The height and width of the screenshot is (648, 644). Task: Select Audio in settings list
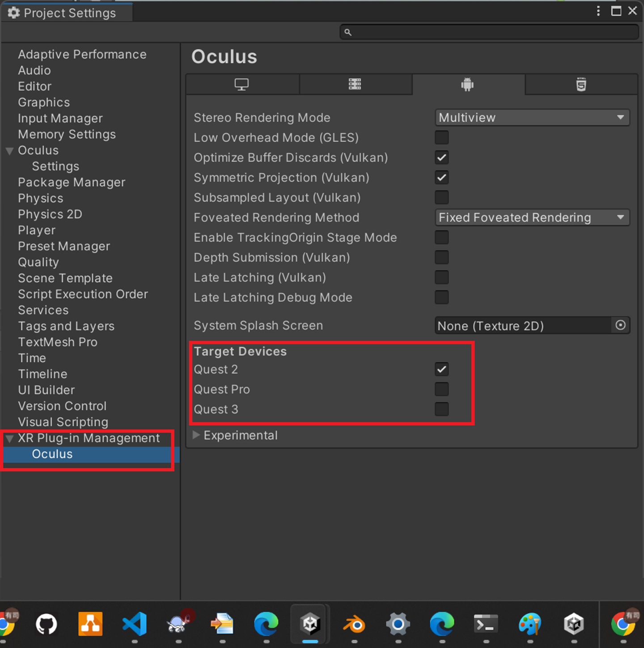34,70
